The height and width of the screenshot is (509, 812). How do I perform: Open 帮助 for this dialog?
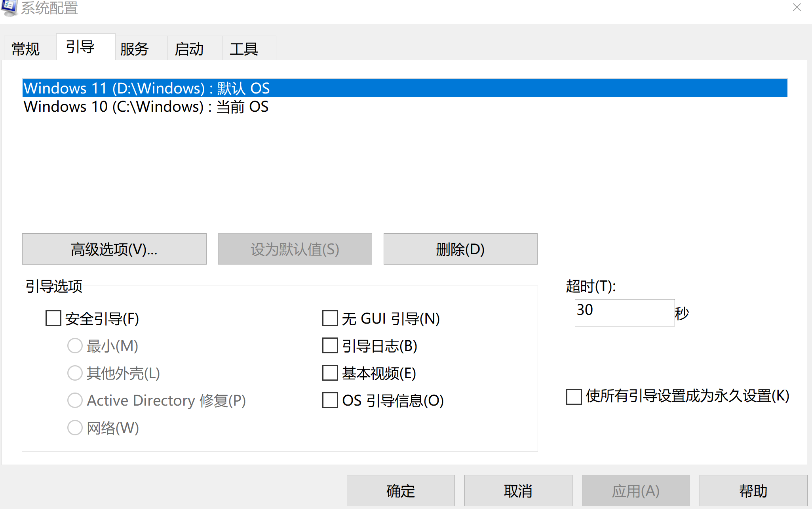click(753, 490)
